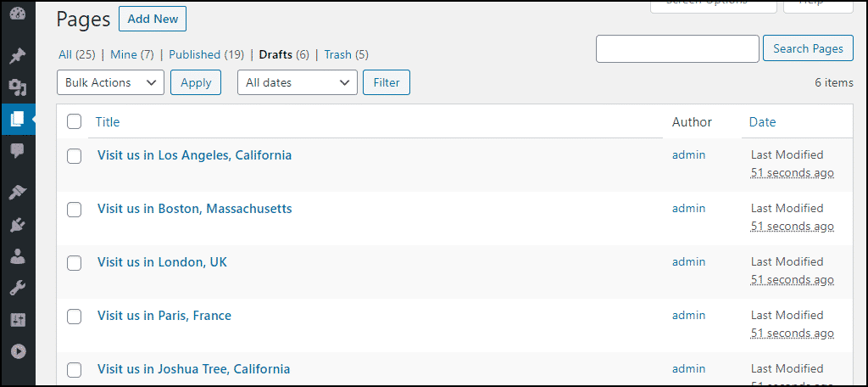Click '51 seconds ago' in London row
The width and height of the screenshot is (868, 387).
click(793, 280)
